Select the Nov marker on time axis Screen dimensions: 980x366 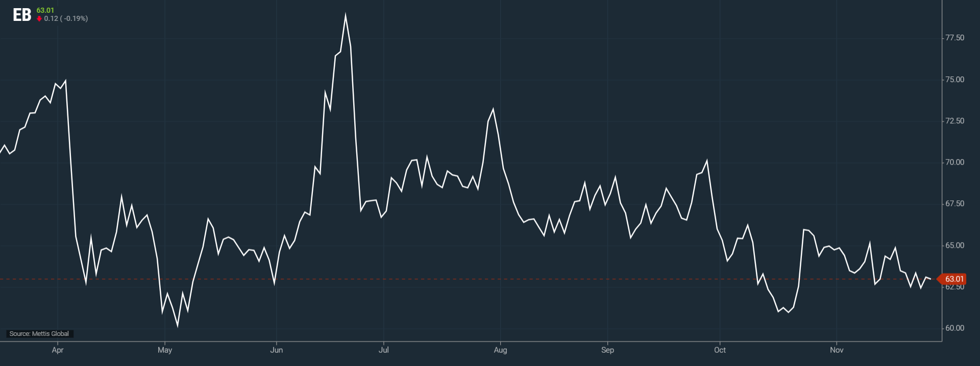[x=837, y=350]
